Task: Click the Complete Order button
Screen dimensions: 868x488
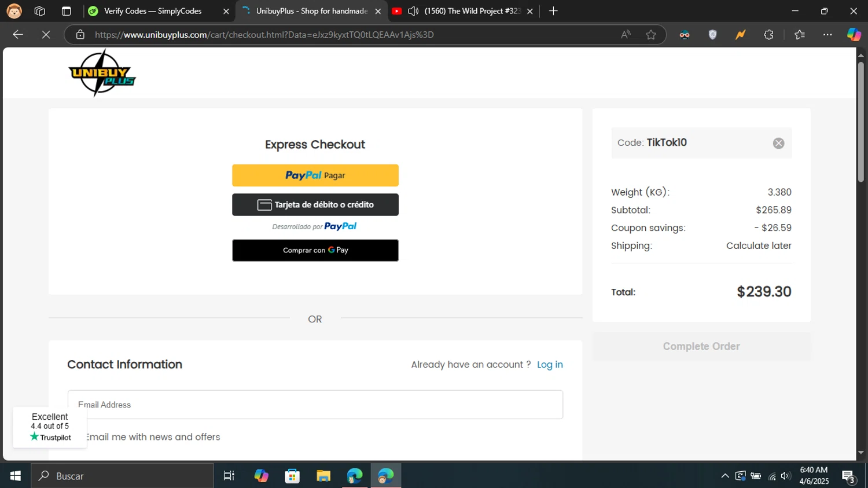Action: 701,346
